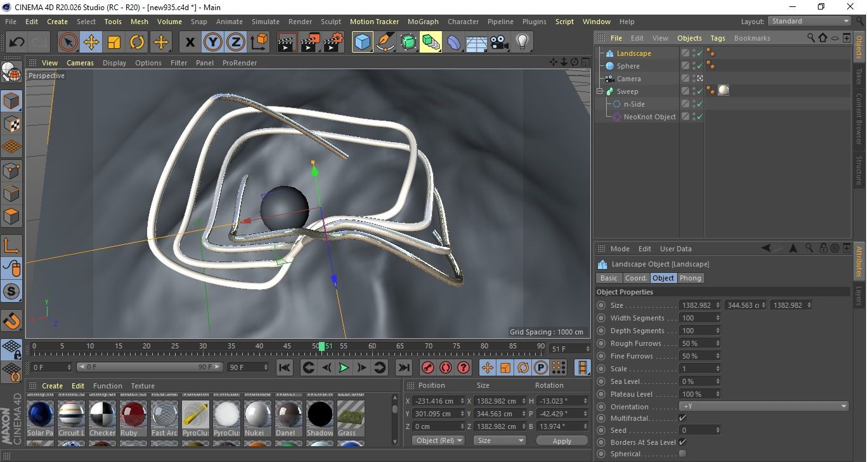Toggle Autokeying button
Image resolution: width=868 pixels, height=462 pixels.
pyautogui.click(x=446, y=367)
